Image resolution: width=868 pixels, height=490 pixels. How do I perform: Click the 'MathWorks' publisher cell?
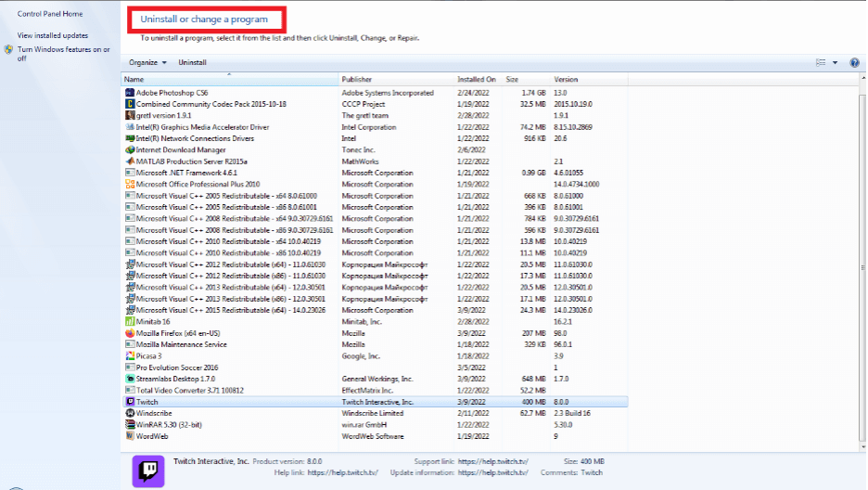point(360,161)
